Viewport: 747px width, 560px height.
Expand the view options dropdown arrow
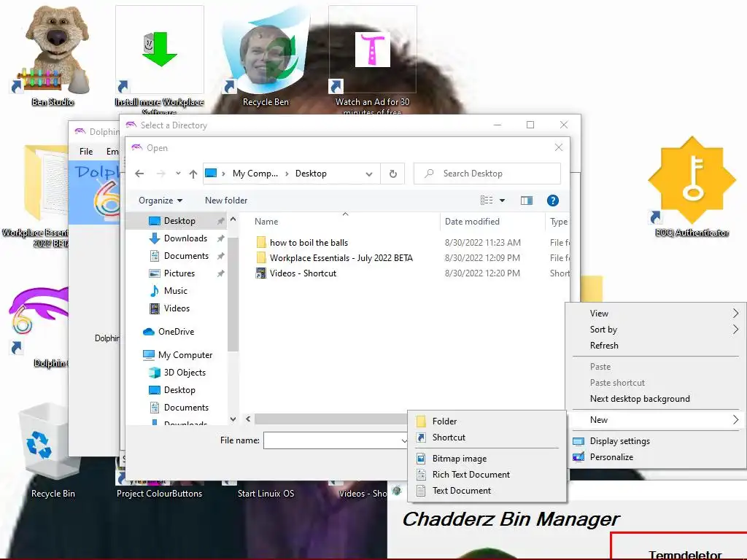(x=502, y=201)
